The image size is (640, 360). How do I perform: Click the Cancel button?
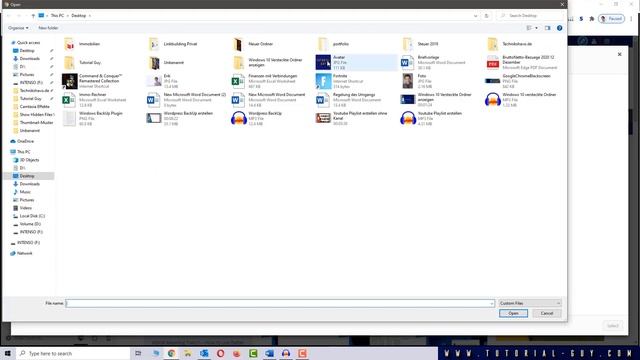(547, 313)
